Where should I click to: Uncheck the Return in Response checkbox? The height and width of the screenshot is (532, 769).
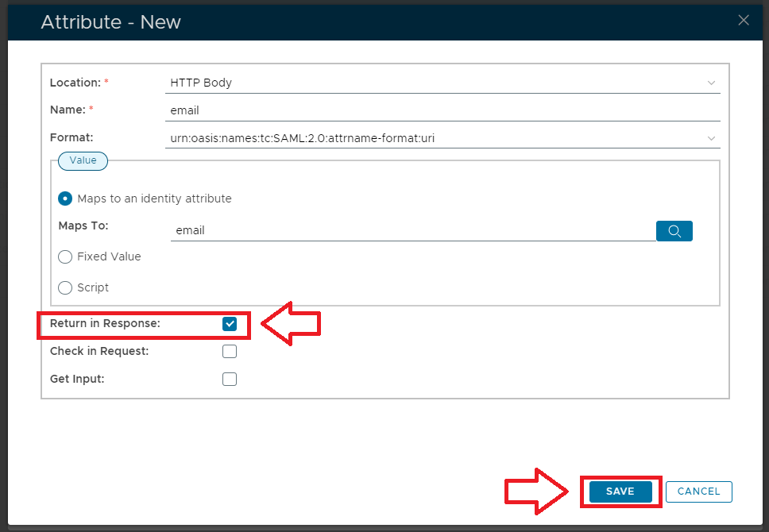coord(230,324)
